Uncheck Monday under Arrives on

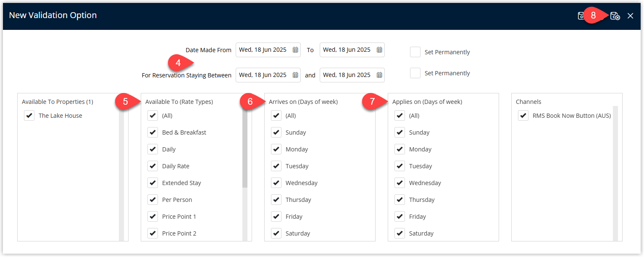276,149
